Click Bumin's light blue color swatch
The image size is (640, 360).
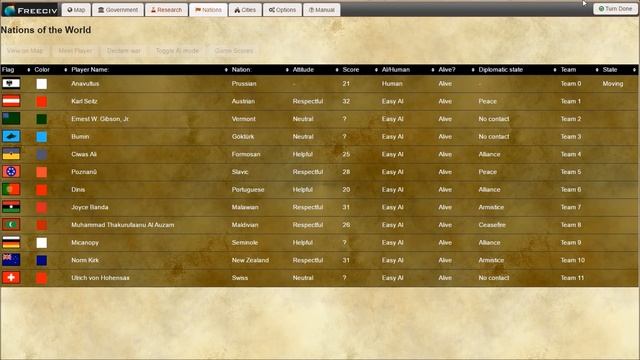click(42, 137)
